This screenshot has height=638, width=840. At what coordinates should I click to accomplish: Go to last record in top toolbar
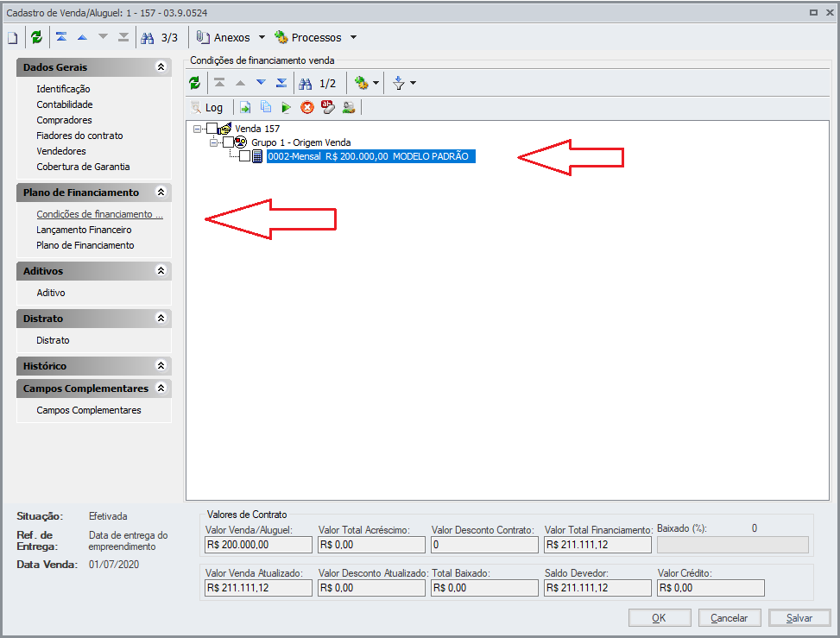(123, 37)
